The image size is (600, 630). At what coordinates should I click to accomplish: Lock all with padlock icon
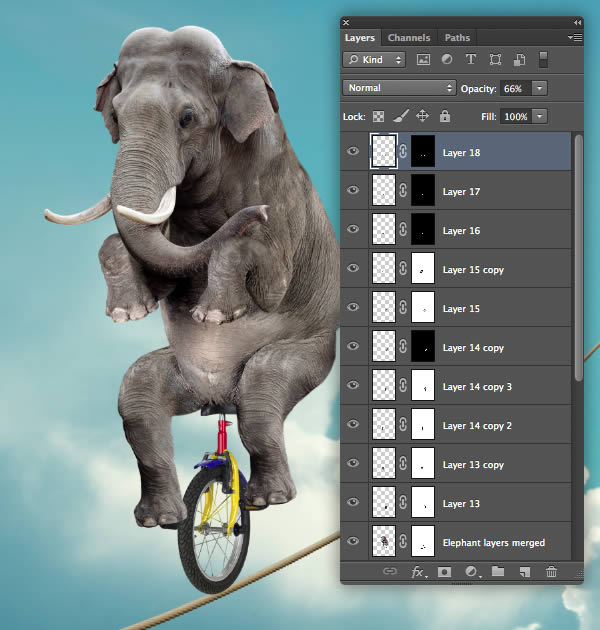pos(444,116)
